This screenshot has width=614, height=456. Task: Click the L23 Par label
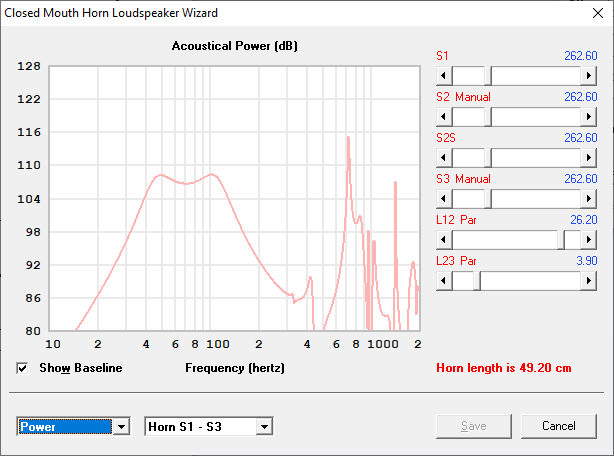tap(456, 261)
